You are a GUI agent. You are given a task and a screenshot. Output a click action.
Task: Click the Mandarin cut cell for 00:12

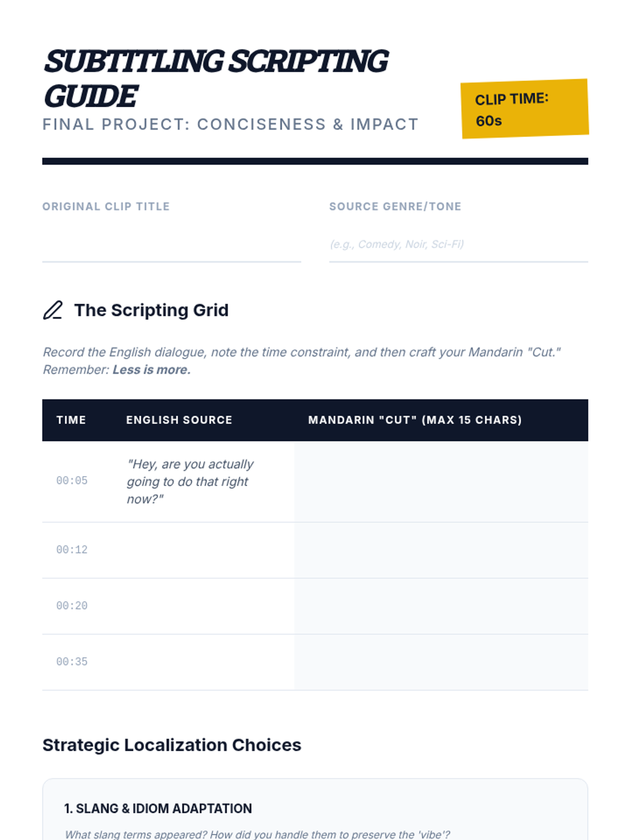[x=440, y=550]
